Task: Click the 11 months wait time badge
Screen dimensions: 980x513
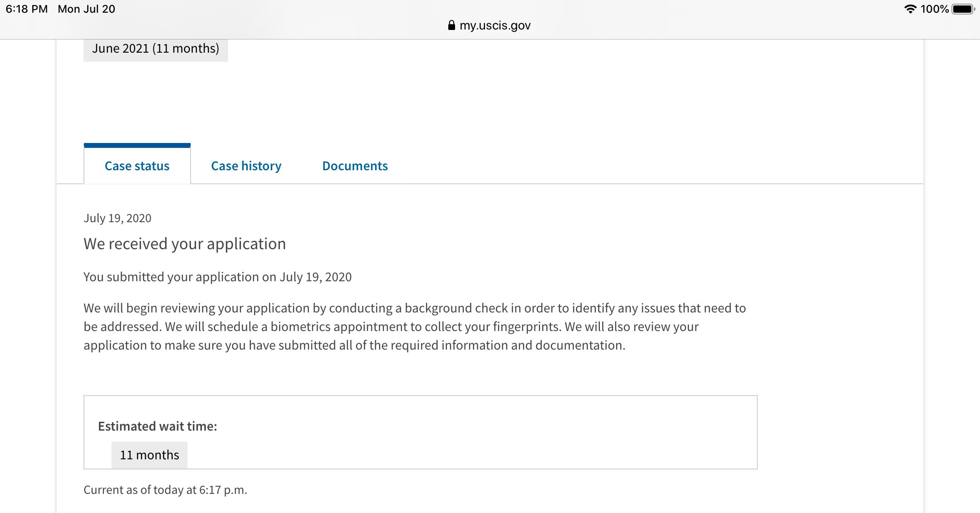Action: coord(149,455)
